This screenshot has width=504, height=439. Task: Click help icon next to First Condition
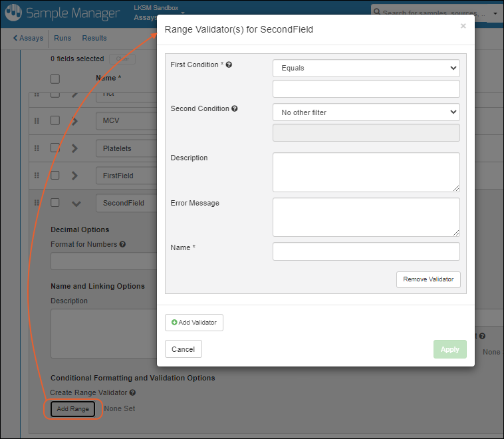point(229,65)
